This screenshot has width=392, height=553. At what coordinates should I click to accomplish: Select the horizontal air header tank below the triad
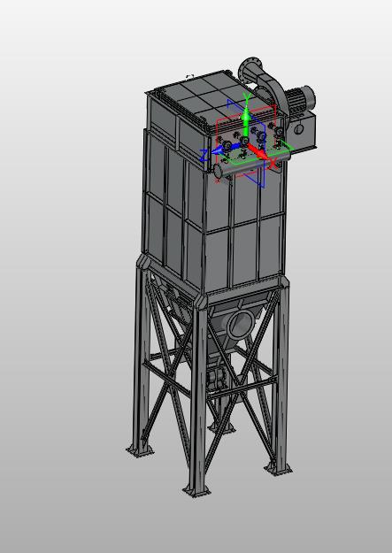click(251, 164)
